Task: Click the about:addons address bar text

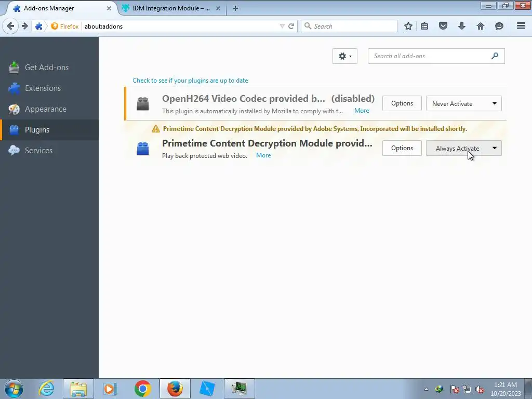Action: click(103, 26)
